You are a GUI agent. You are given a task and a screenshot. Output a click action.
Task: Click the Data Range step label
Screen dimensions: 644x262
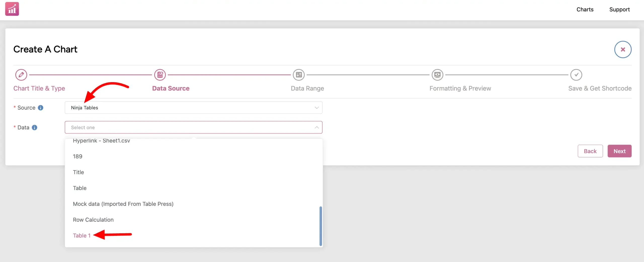(x=307, y=88)
